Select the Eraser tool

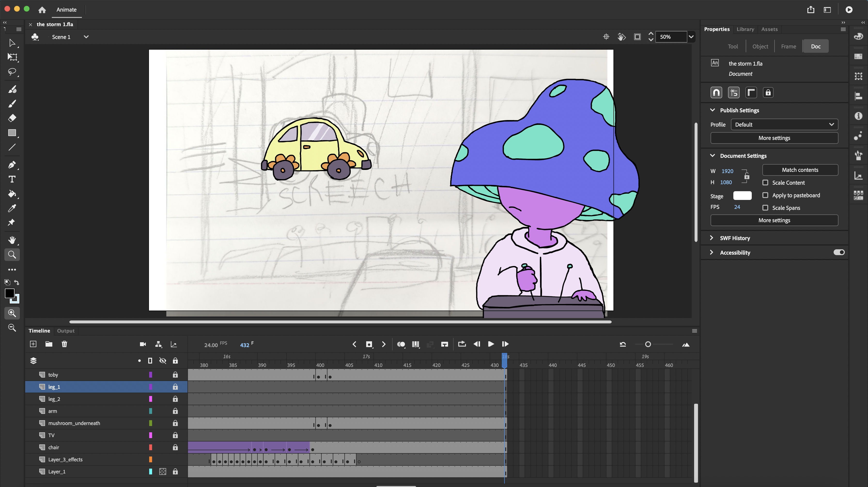click(12, 118)
